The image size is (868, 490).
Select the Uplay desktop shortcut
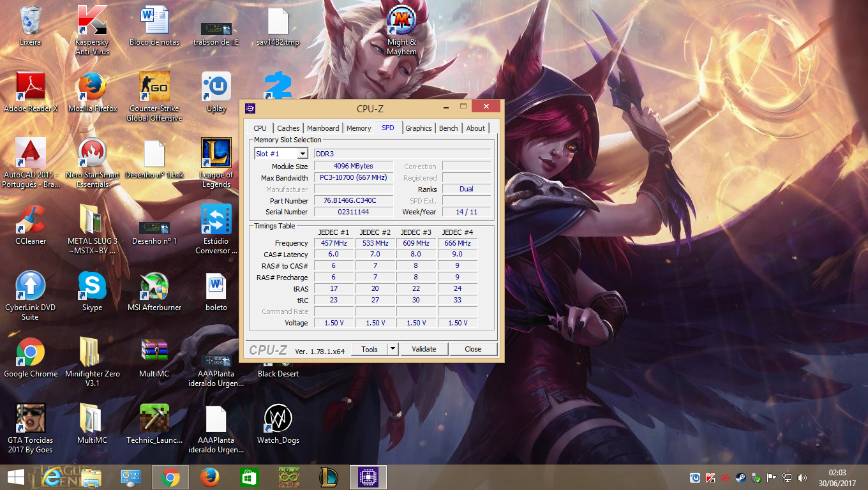click(216, 93)
